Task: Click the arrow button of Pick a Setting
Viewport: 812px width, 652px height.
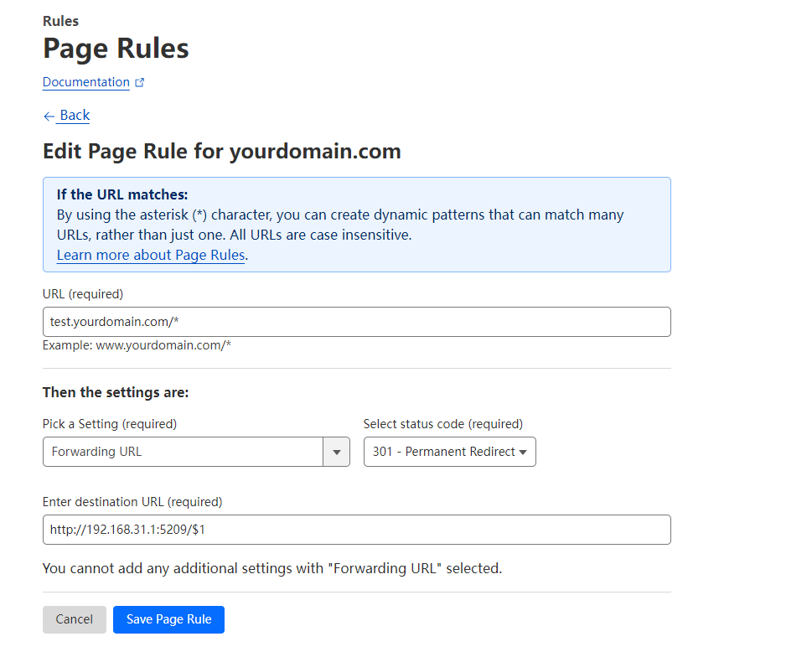Action: click(x=337, y=452)
